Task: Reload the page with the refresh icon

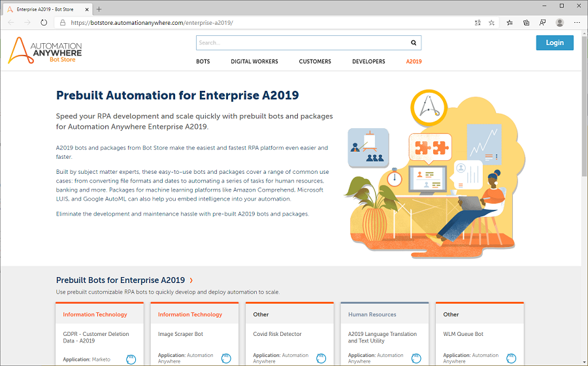Action: click(x=44, y=22)
